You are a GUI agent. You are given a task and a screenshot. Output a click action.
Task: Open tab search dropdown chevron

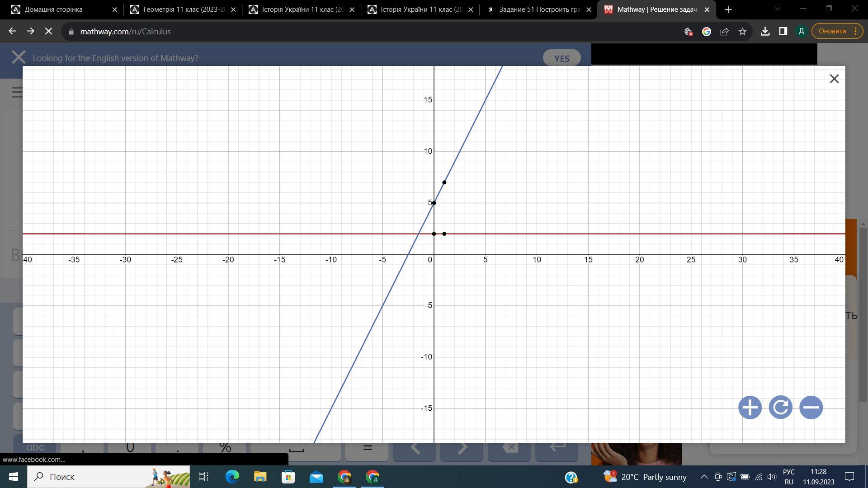pyautogui.click(x=777, y=9)
